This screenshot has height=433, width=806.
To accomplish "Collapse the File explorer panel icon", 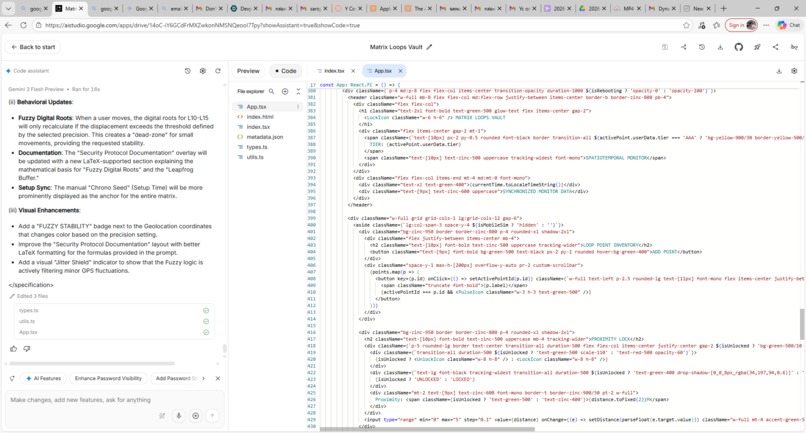I will pos(298,91).
